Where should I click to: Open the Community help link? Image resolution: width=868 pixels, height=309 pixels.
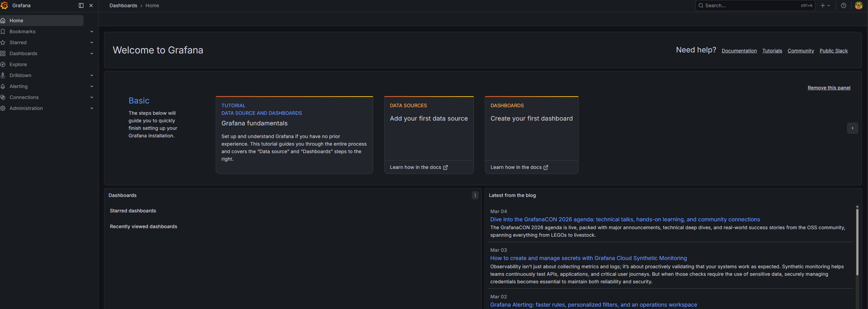click(x=801, y=51)
